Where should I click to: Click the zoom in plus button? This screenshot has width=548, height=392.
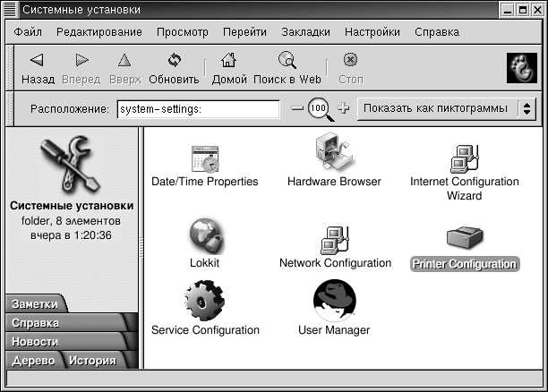(x=343, y=108)
